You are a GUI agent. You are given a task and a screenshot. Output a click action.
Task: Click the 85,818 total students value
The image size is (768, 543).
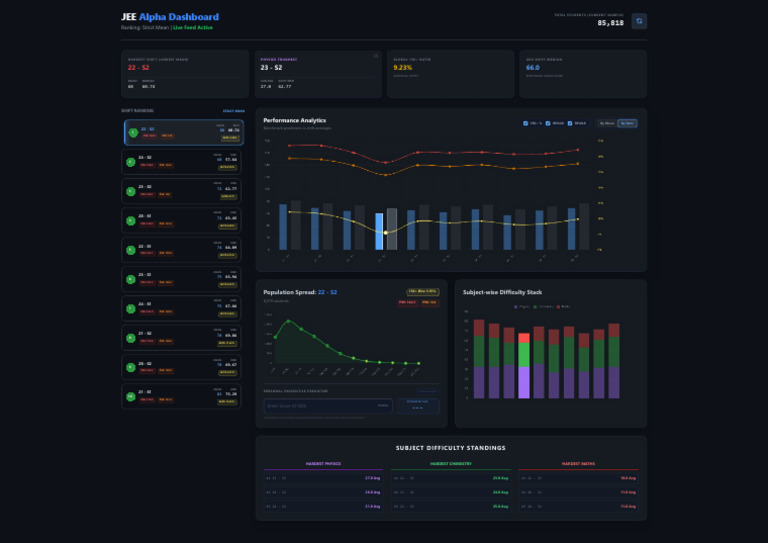click(610, 23)
